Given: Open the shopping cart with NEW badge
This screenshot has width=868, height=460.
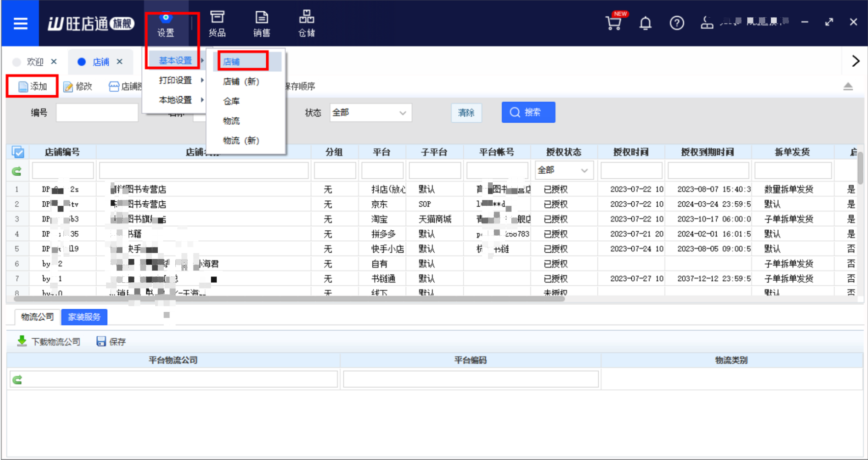Looking at the screenshot, I should click(x=614, y=22).
